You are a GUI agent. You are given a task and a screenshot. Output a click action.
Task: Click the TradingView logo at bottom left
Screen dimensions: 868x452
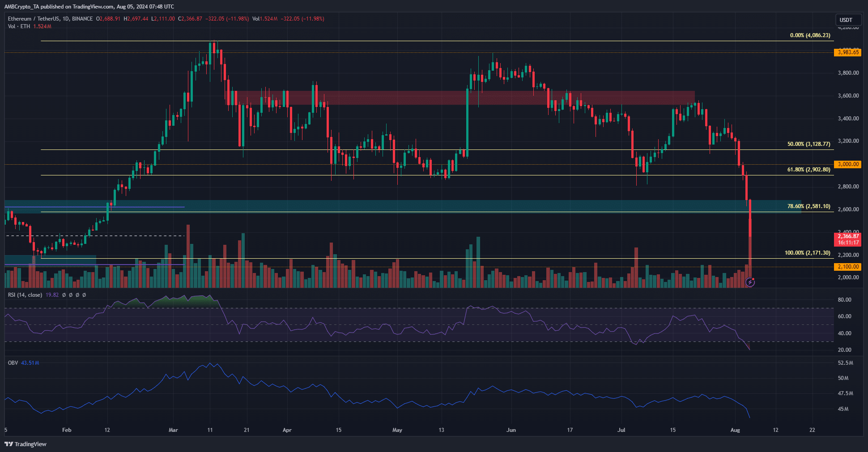26,444
